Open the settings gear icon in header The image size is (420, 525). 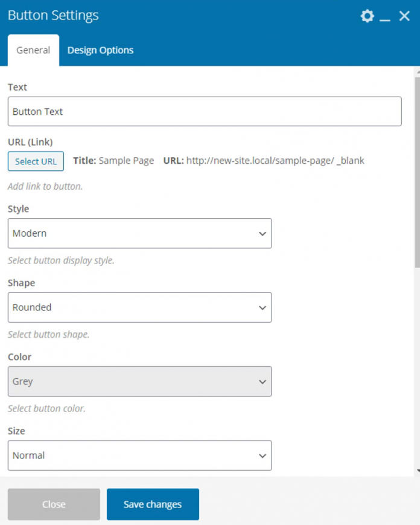pos(367,16)
